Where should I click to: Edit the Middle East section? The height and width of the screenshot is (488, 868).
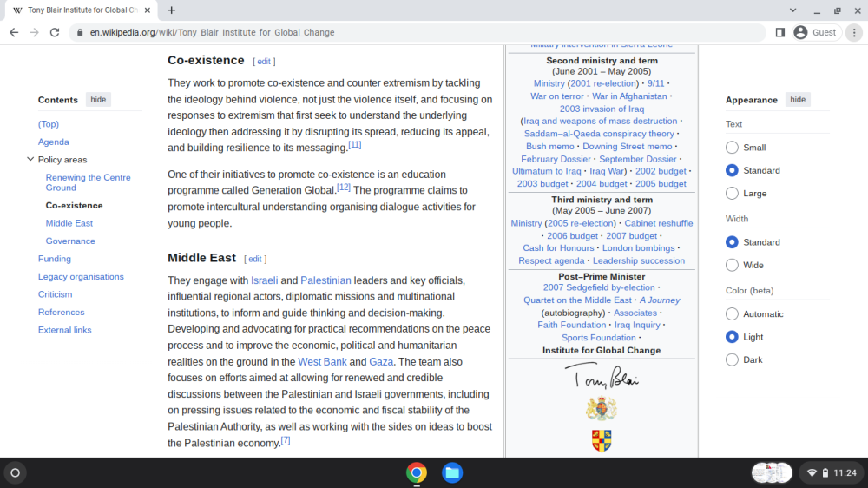click(254, 259)
